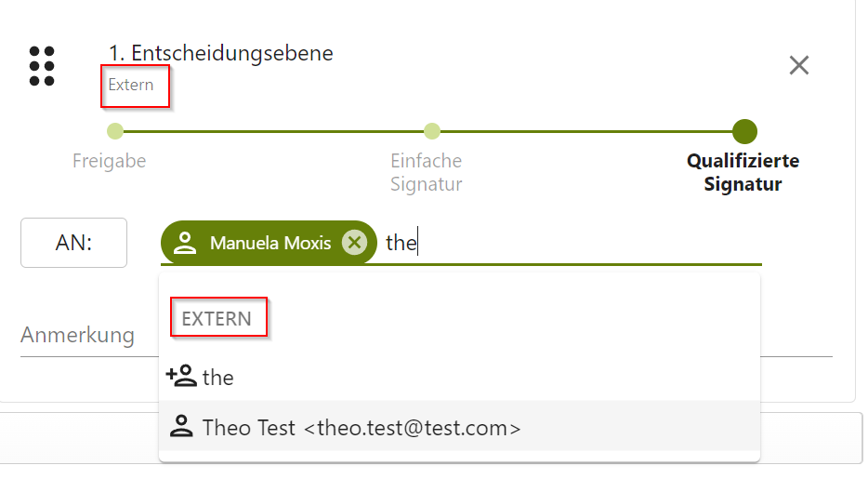Click the Manuela Moxis chip name
868x479 pixels.
[x=270, y=244]
